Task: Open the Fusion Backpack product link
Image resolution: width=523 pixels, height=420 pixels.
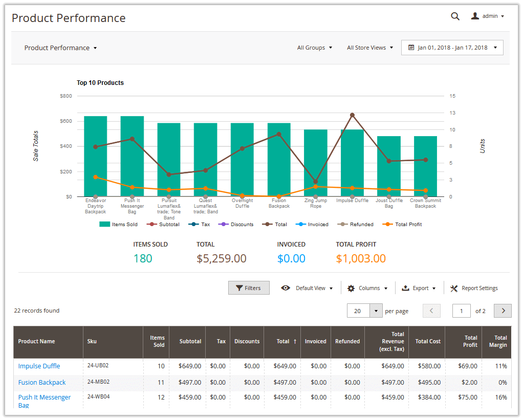Action: click(41, 382)
